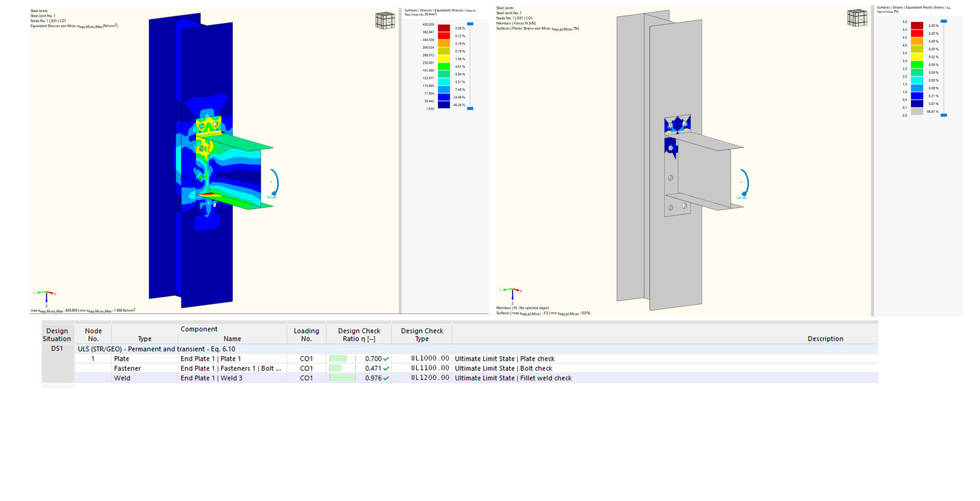Select the 0.471 design ratio value
The image size is (980, 501).
pos(373,369)
